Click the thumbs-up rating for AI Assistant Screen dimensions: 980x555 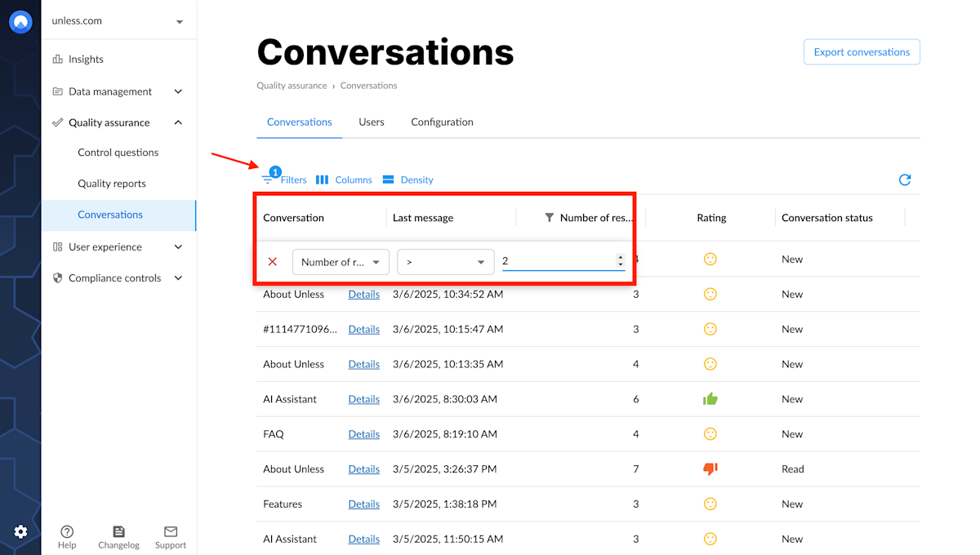tap(710, 398)
